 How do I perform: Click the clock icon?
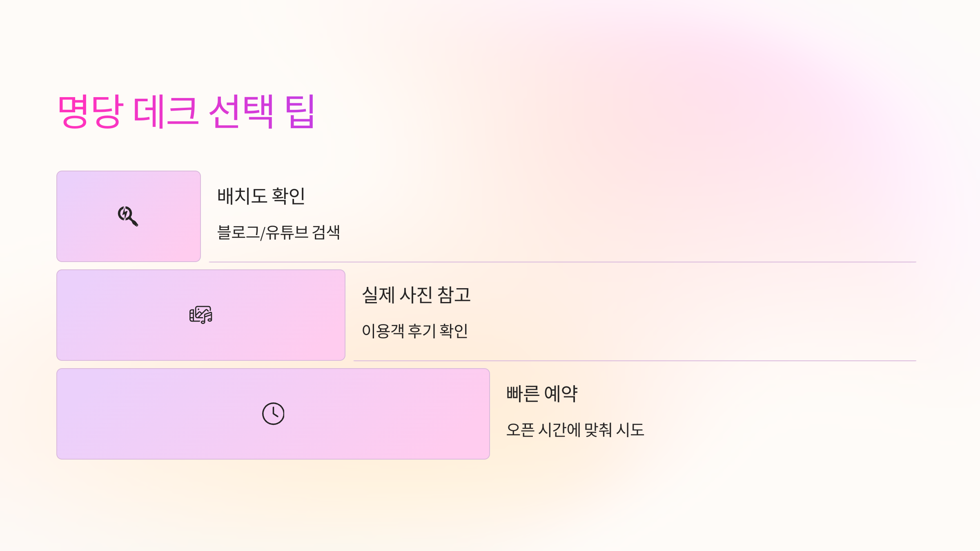click(x=273, y=413)
